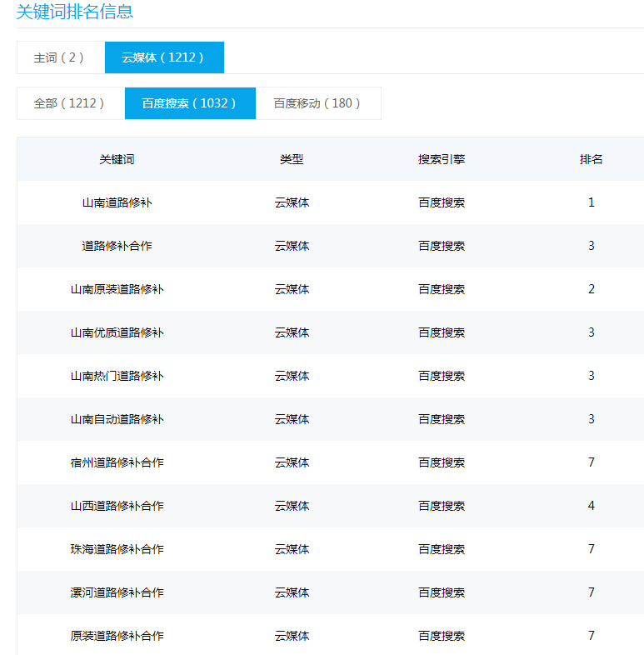Click 云媒体 type in 山南道路修补 row

[292, 202]
